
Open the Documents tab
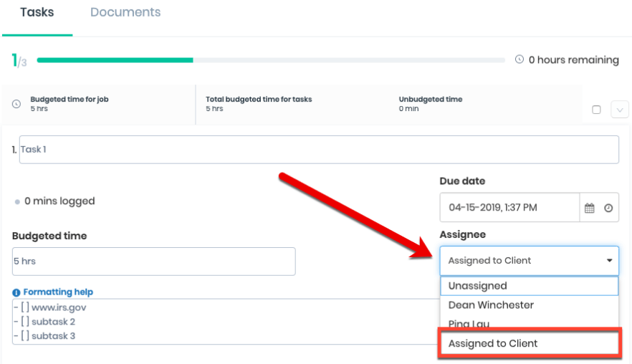pos(125,13)
